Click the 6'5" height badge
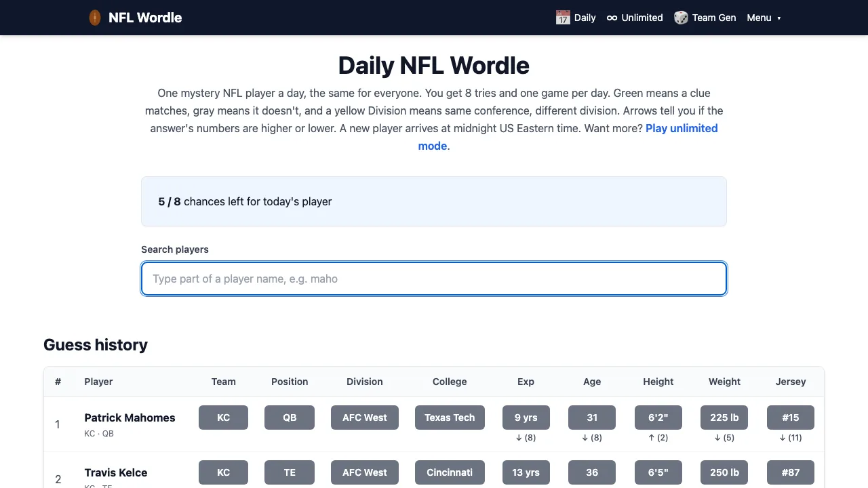Screen dimensions: 868x488 (658, 472)
